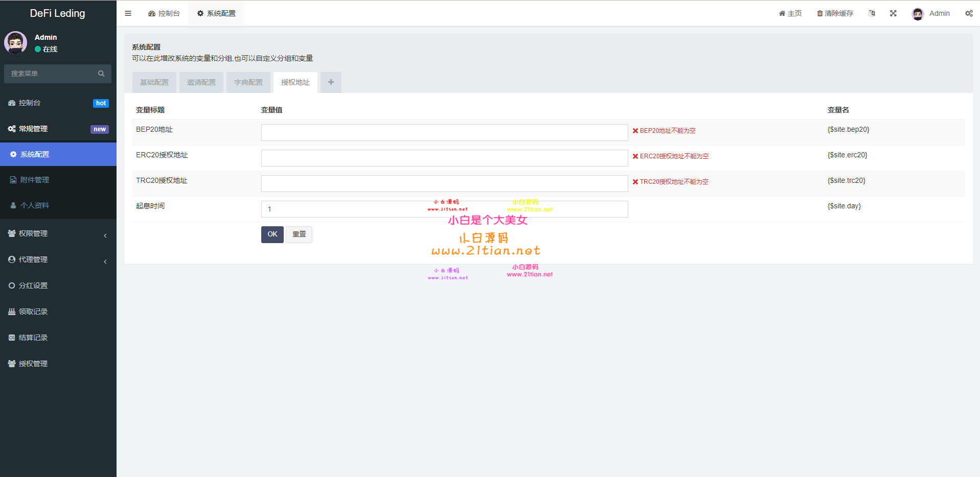
Task: Click the plus tab to add group
Action: coord(331,82)
